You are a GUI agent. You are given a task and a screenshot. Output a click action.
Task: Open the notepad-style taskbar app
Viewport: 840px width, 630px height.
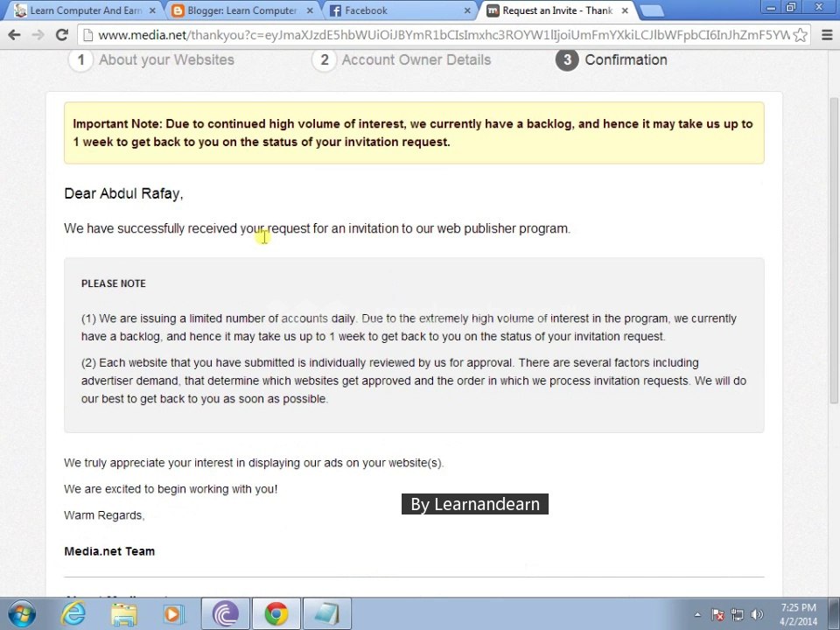tap(326, 614)
